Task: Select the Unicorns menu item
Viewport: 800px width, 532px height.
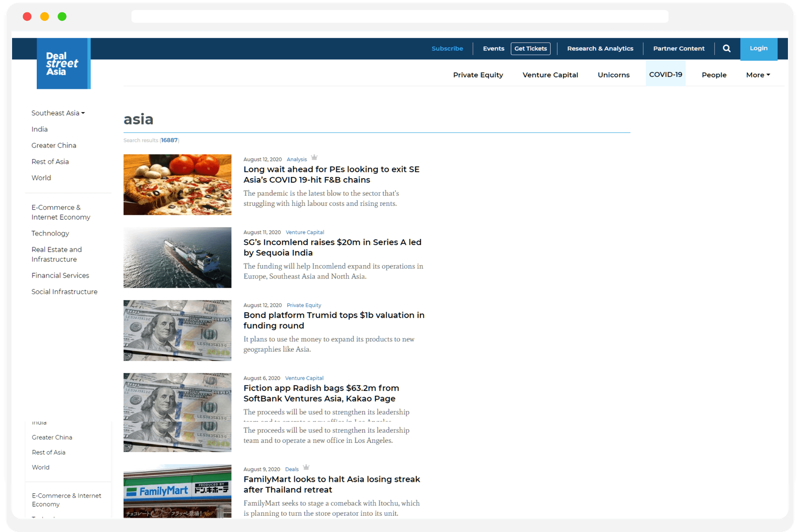Action: [x=613, y=75]
